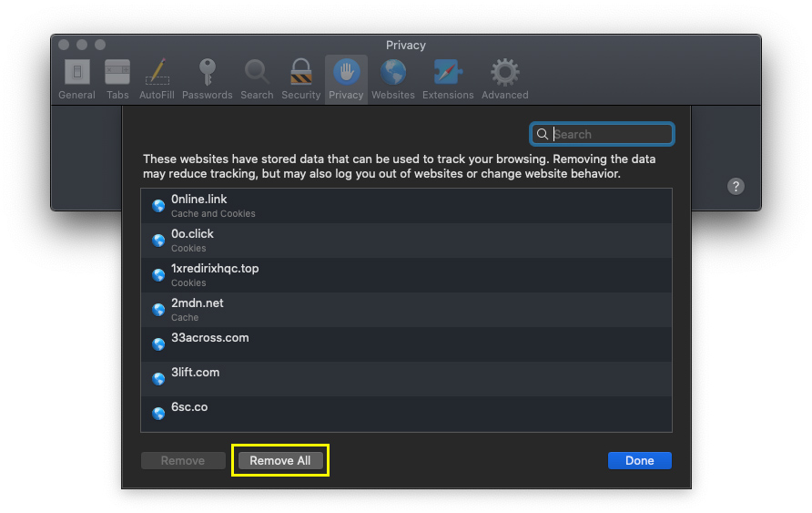
Task: Click the help question mark button
Action: (x=736, y=186)
